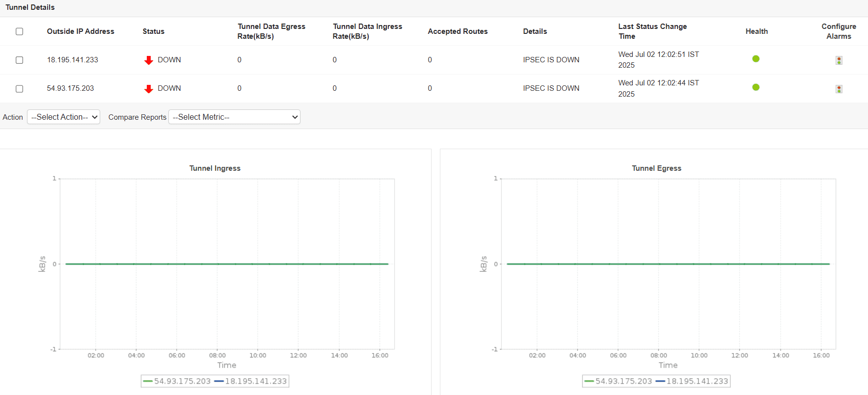Toggle 18.195.141.233 series in Tunnel Ingress legend
The width and height of the screenshot is (868, 395).
tap(251, 381)
